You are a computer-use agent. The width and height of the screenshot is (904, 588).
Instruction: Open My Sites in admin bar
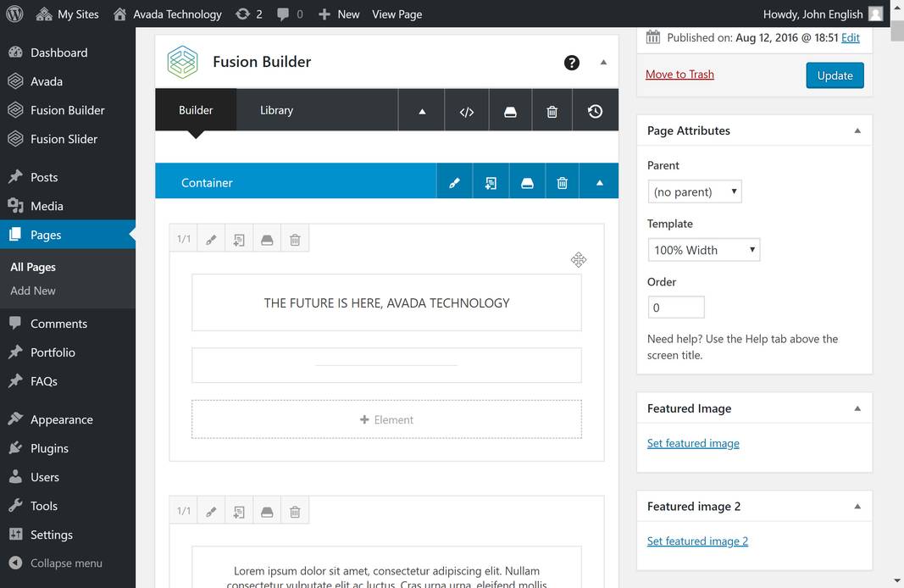pyautogui.click(x=67, y=14)
